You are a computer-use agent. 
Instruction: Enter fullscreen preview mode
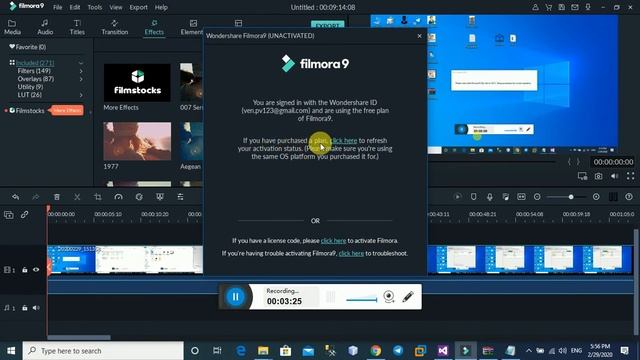coord(631,176)
